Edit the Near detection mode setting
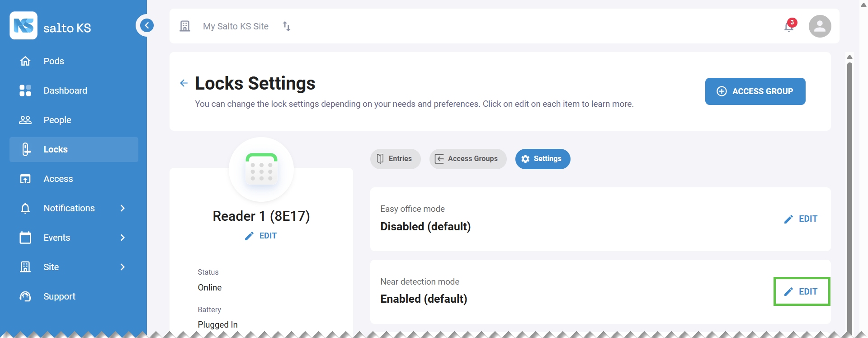The height and width of the screenshot is (338, 868). point(801,291)
